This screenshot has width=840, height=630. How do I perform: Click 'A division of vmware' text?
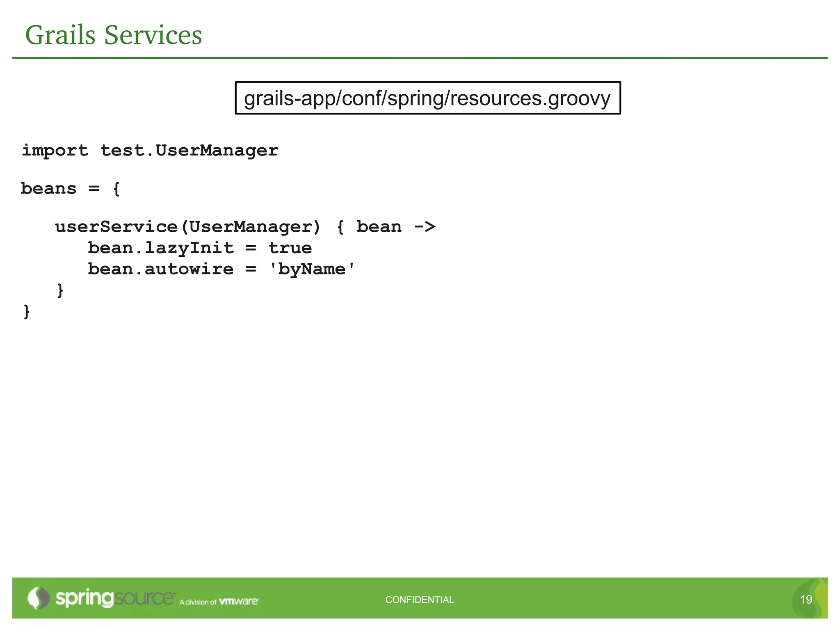coord(219,602)
